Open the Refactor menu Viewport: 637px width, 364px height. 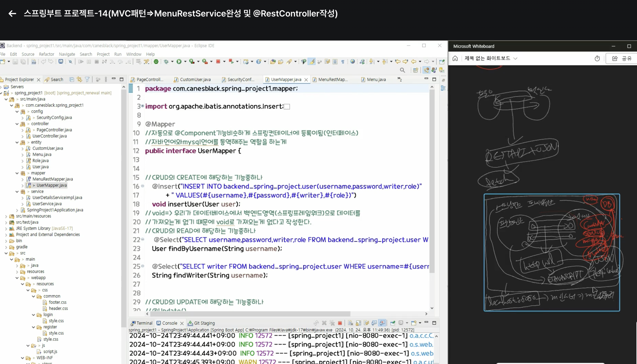46,54
